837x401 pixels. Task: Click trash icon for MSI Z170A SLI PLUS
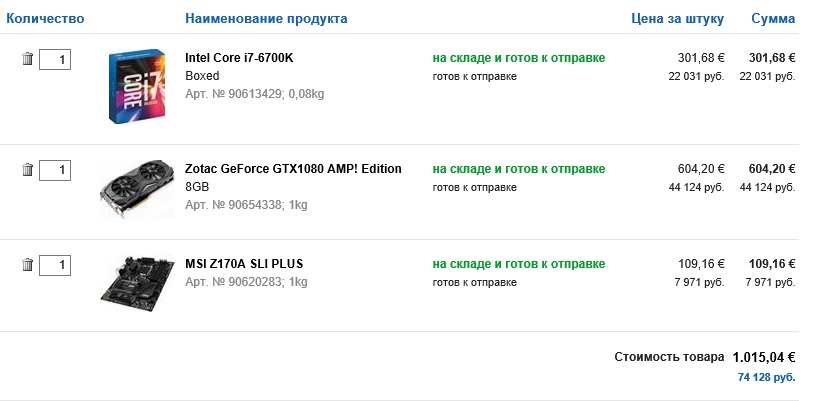pyautogui.click(x=27, y=264)
